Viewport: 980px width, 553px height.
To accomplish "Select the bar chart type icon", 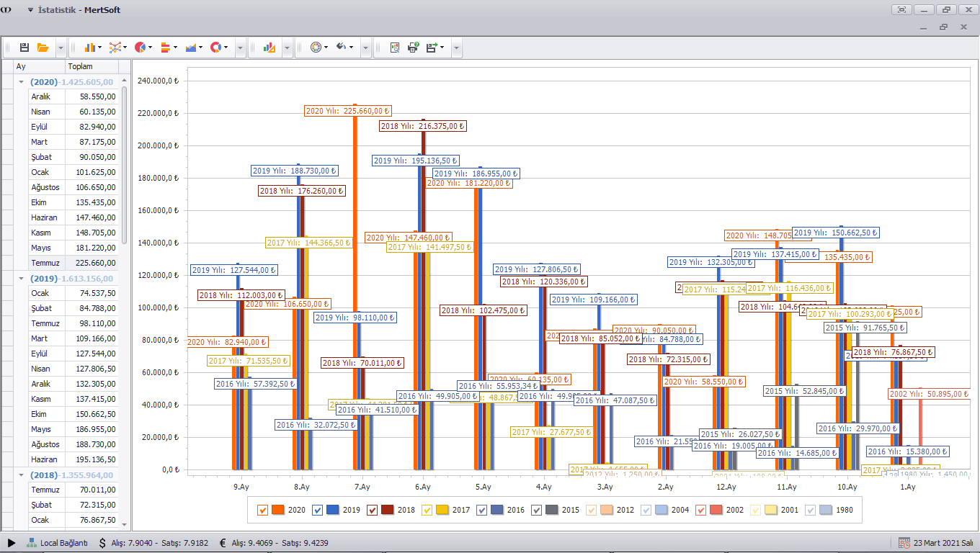I will pos(90,48).
